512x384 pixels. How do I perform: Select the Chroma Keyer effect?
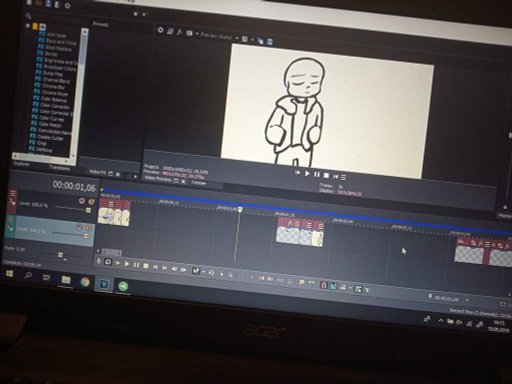[54, 93]
